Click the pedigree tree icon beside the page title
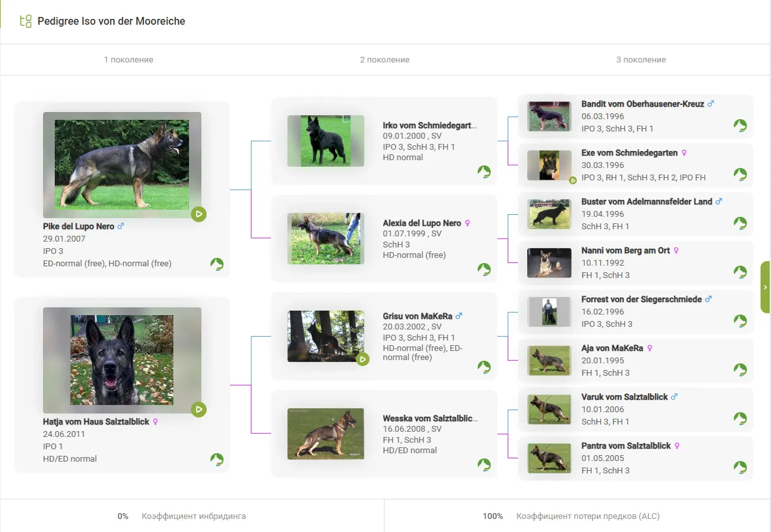This screenshot has width=771, height=532. (x=25, y=21)
